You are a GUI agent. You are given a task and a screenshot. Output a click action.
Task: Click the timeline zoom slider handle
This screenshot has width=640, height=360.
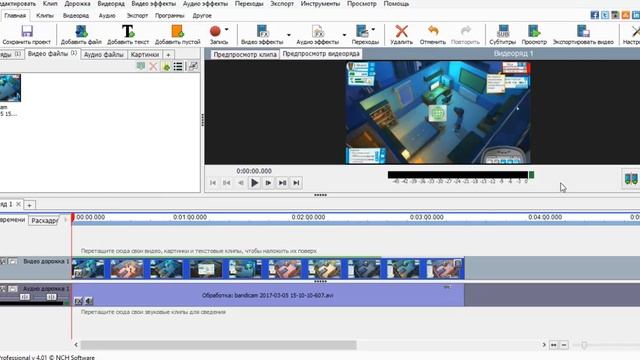pos(584,345)
